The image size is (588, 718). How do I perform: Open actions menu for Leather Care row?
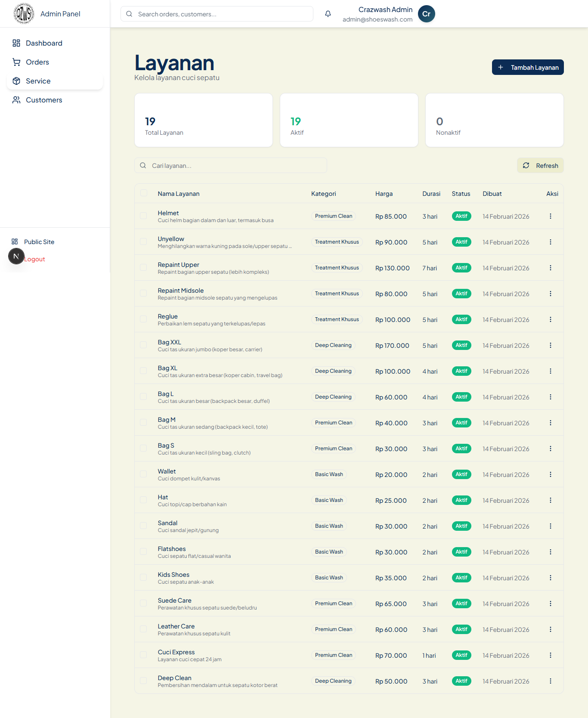(x=551, y=629)
